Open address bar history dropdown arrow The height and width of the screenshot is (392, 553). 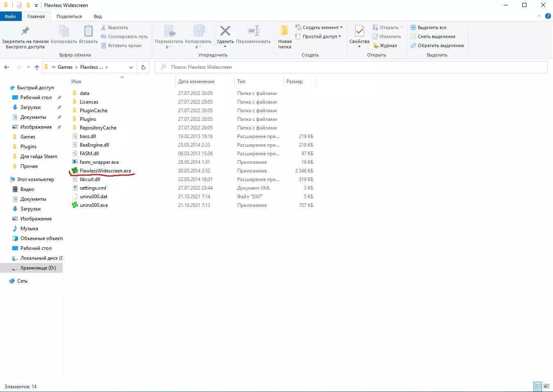[131, 67]
